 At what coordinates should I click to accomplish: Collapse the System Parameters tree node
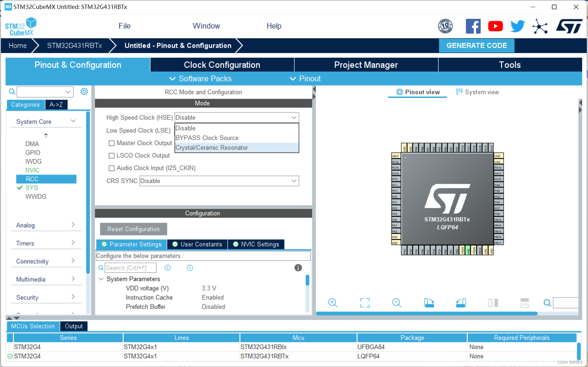(x=101, y=279)
